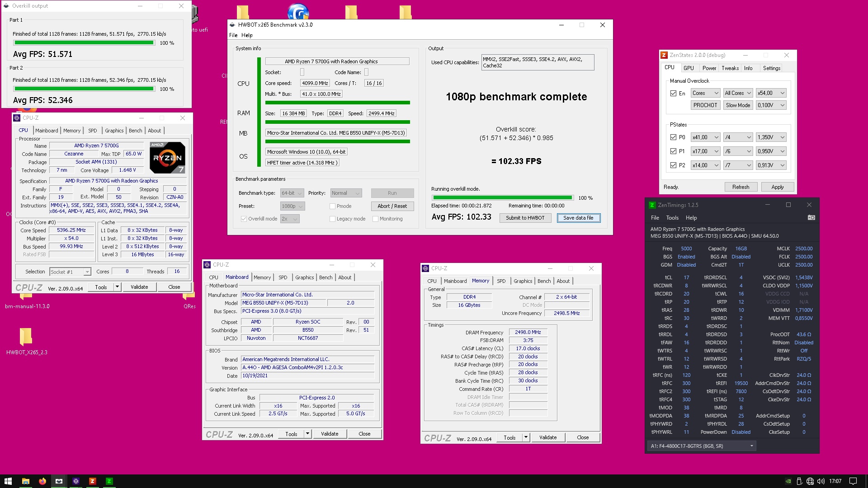Click the DRAM Frequency 2498.0 MHz field

[528, 332]
